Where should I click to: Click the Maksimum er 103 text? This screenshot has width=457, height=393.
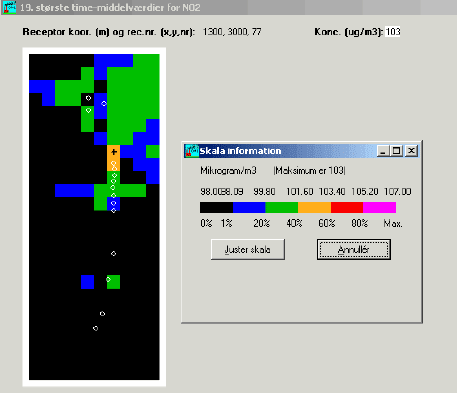coord(309,171)
